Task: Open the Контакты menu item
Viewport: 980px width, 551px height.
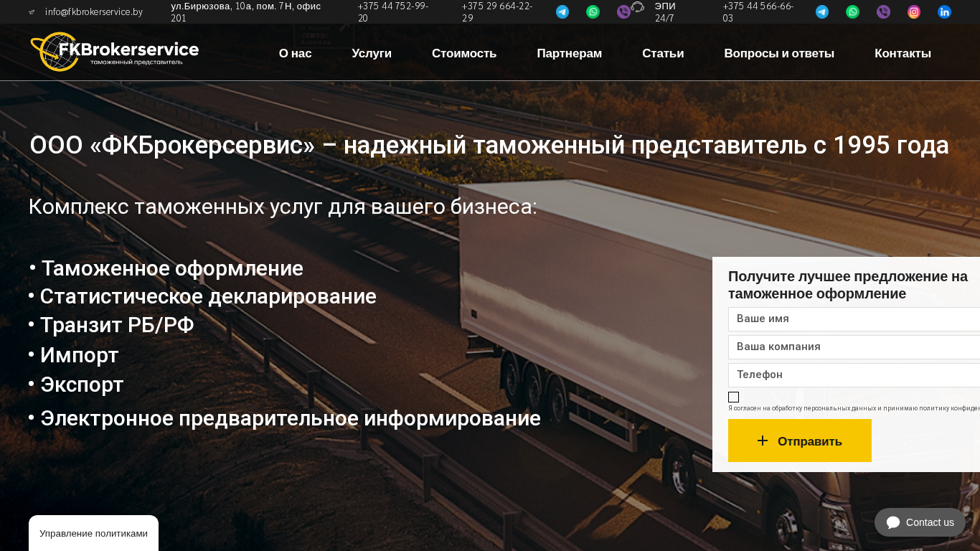Action: click(903, 53)
